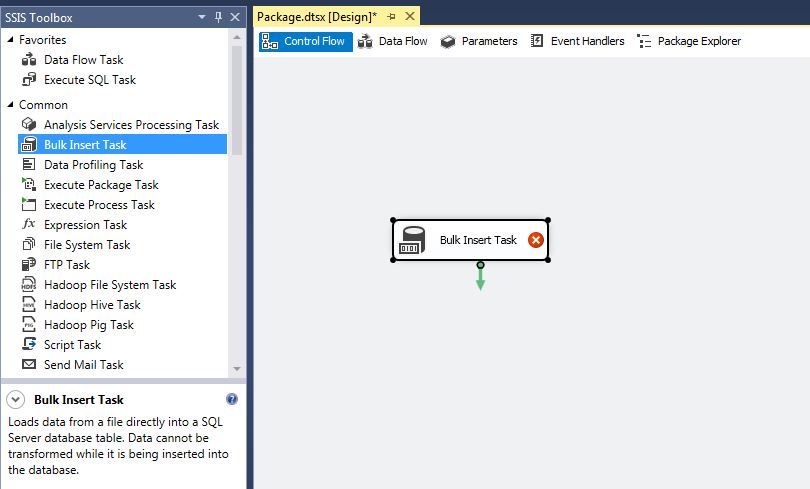Click the red error icon on Bulk Insert Task
This screenshot has height=489, width=810.
(x=536, y=240)
